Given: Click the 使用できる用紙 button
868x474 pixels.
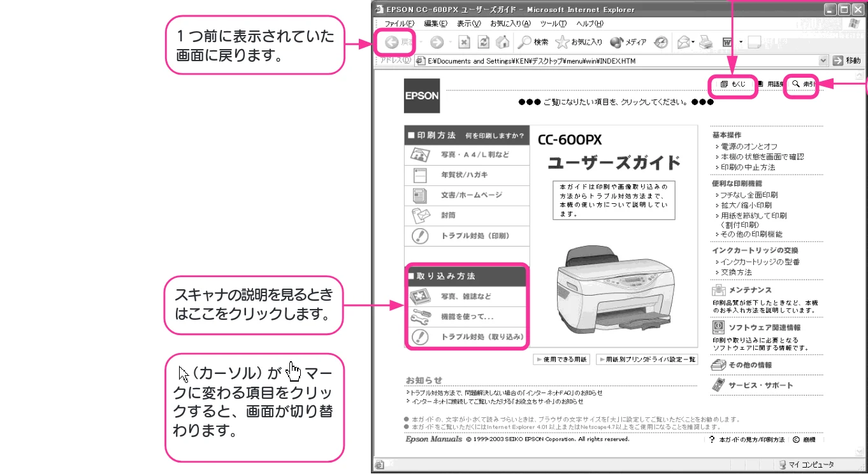Looking at the screenshot, I should (561, 359).
